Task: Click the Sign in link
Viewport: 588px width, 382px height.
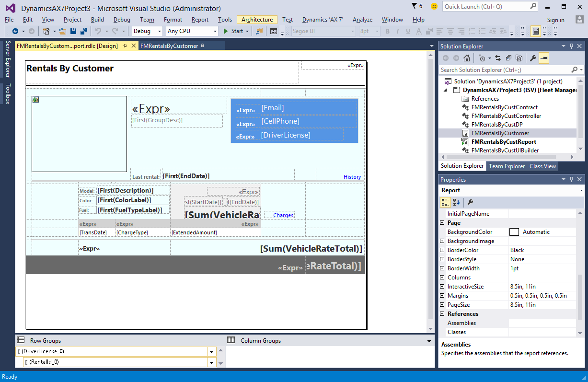Action: pos(555,20)
